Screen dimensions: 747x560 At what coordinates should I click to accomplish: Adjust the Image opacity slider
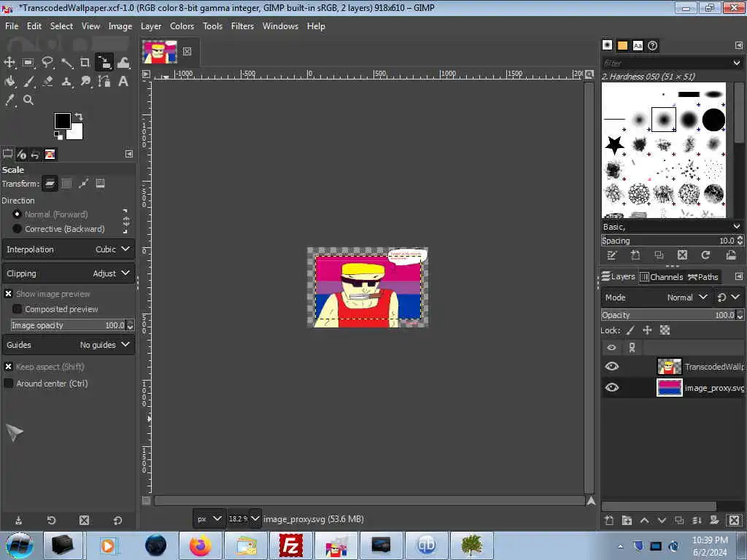pos(68,325)
